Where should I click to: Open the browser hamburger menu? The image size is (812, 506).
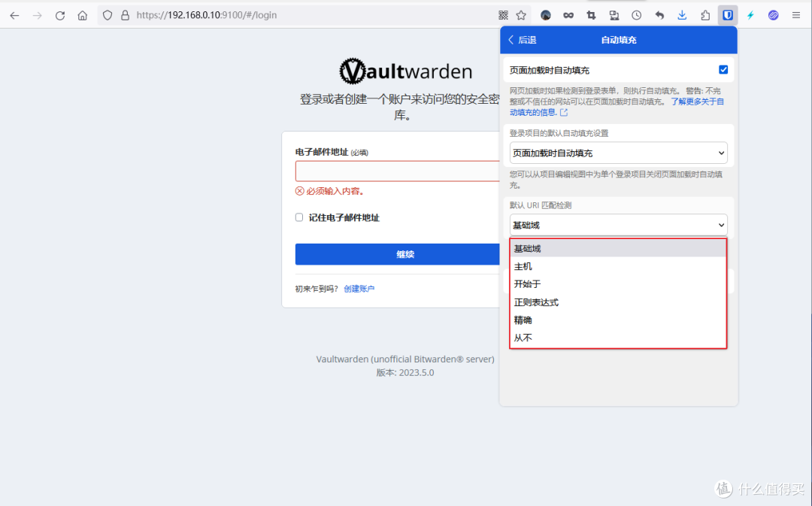click(796, 15)
